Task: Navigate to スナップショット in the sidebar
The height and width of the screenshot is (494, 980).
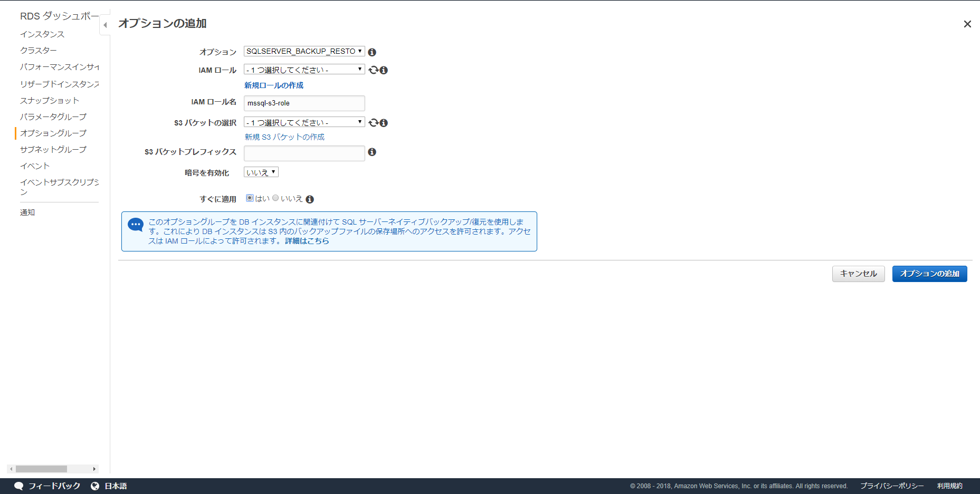Action: (x=50, y=100)
